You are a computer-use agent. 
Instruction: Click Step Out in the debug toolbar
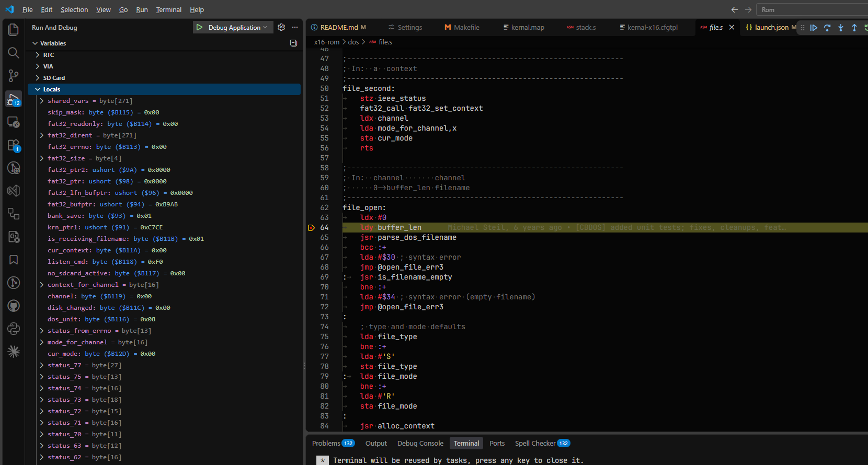[854, 28]
